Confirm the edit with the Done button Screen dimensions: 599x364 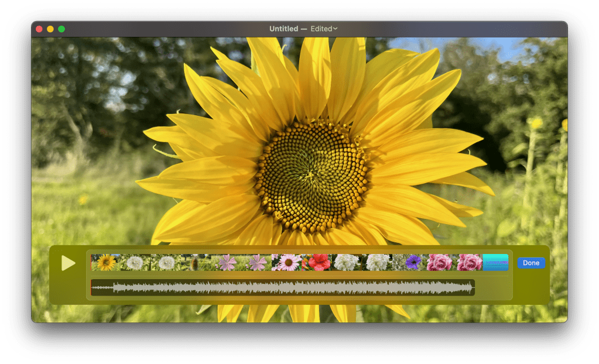(x=530, y=263)
